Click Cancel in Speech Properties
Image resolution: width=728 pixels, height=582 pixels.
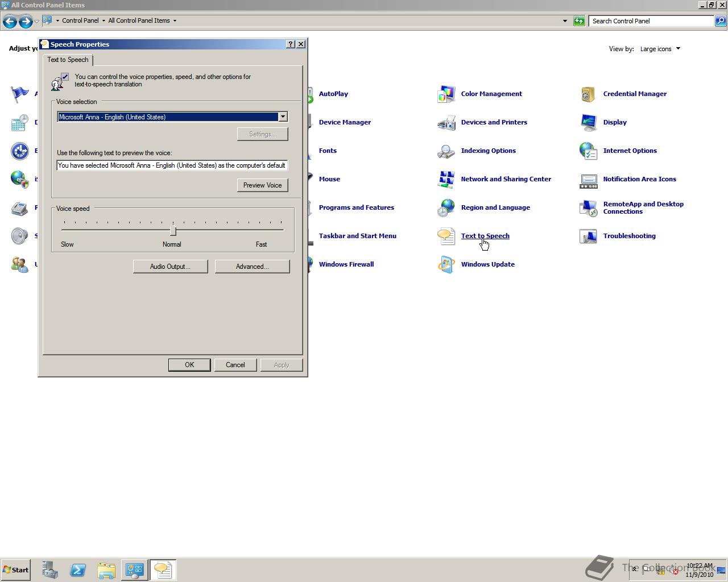click(x=235, y=365)
